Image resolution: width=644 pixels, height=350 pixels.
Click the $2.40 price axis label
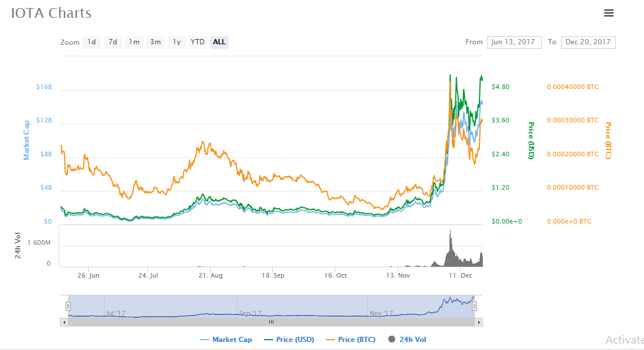point(500,154)
